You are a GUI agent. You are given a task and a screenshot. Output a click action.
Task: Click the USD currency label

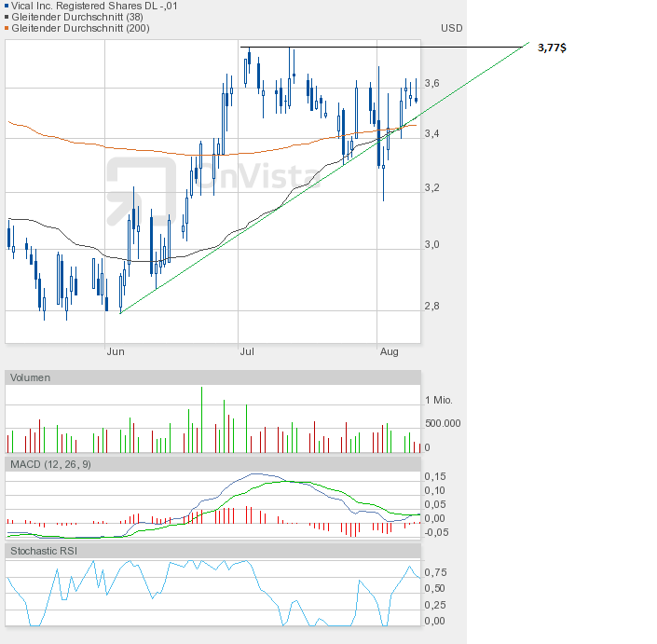click(452, 28)
